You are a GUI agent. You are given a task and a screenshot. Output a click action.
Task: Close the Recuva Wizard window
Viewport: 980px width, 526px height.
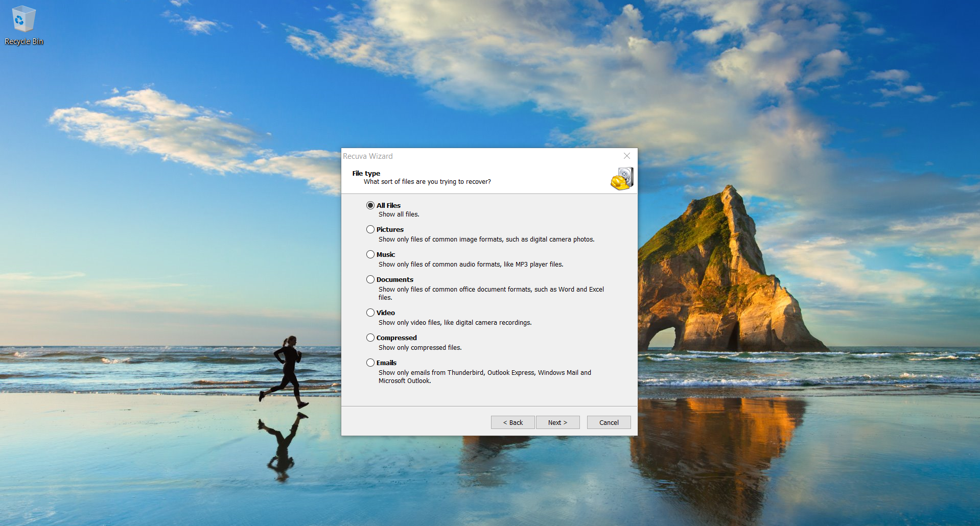(627, 156)
